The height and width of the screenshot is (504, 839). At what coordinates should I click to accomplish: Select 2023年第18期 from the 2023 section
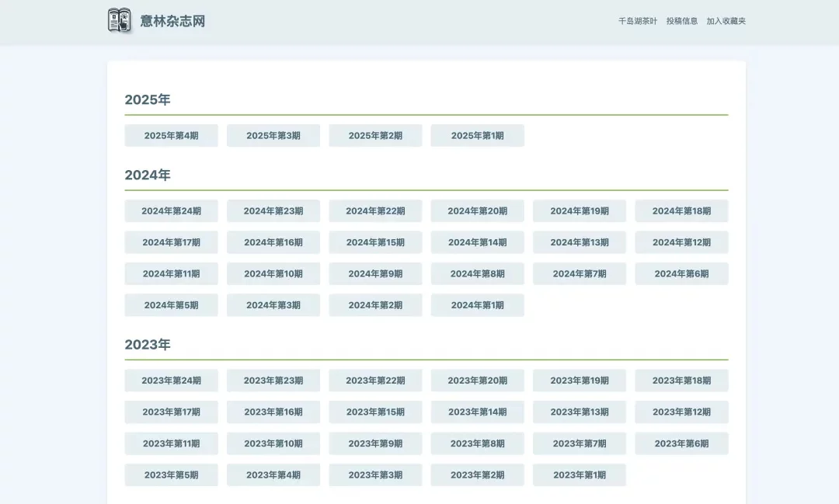pyautogui.click(x=681, y=381)
